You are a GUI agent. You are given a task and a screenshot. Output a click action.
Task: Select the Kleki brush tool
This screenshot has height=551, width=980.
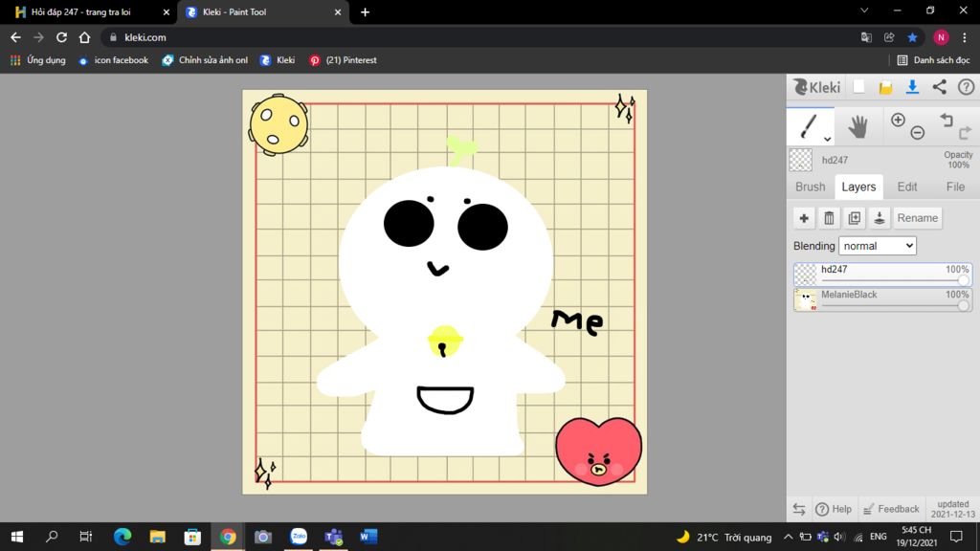[x=808, y=126]
